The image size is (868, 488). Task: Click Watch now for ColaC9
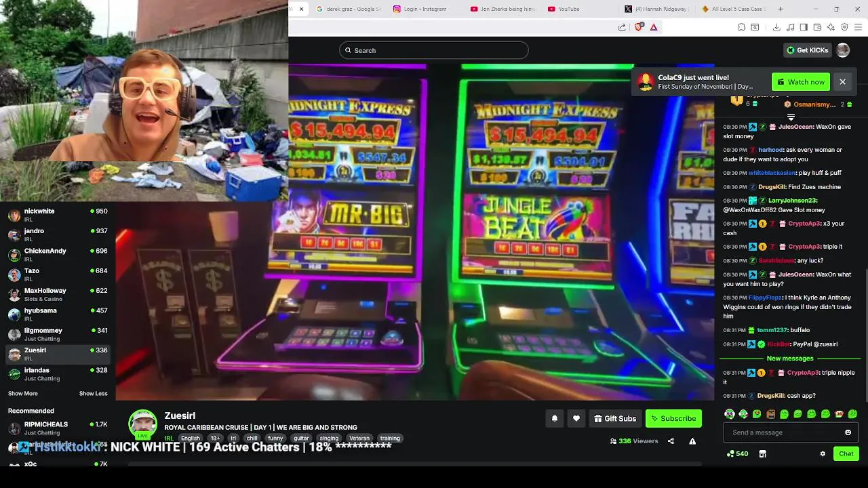click(x=801, y=82)
